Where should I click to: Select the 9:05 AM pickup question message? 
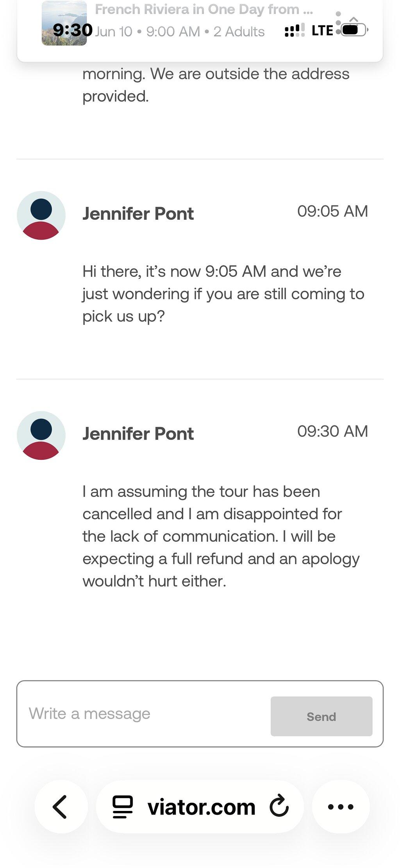(223, 294)
